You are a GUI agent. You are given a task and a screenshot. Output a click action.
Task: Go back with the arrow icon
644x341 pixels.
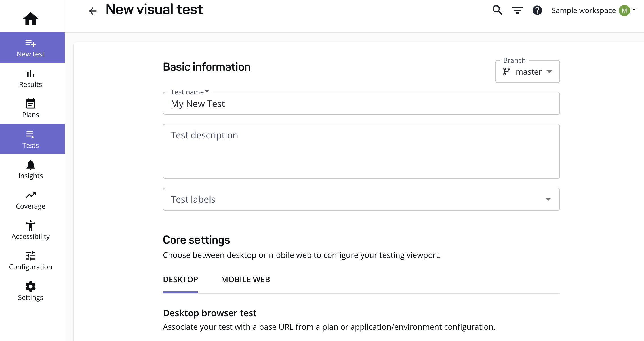coord(93,11)
